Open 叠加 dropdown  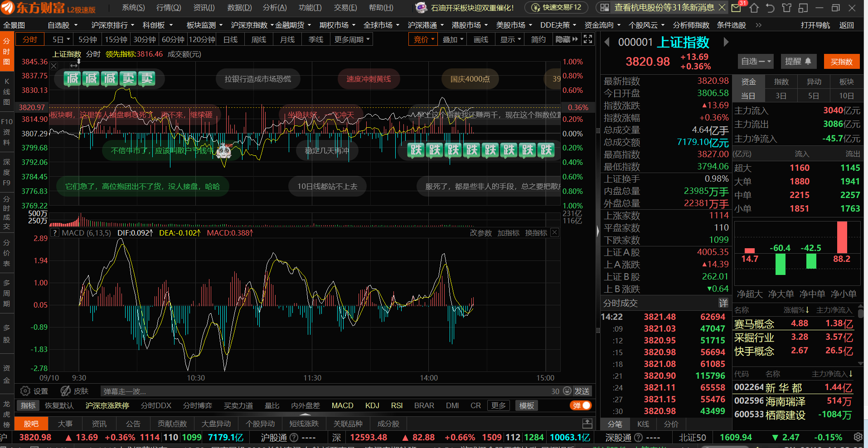coord(453,39)
